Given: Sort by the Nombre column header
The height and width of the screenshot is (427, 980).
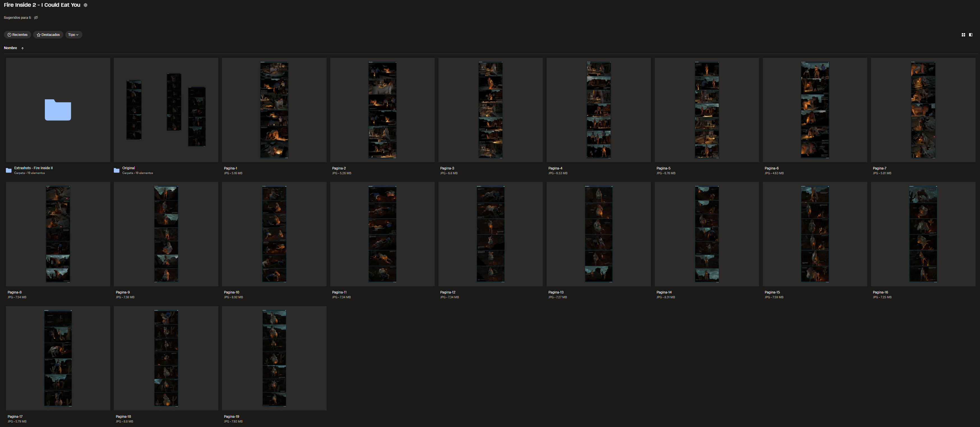Looking at the screenshot, I should (11, 48).
